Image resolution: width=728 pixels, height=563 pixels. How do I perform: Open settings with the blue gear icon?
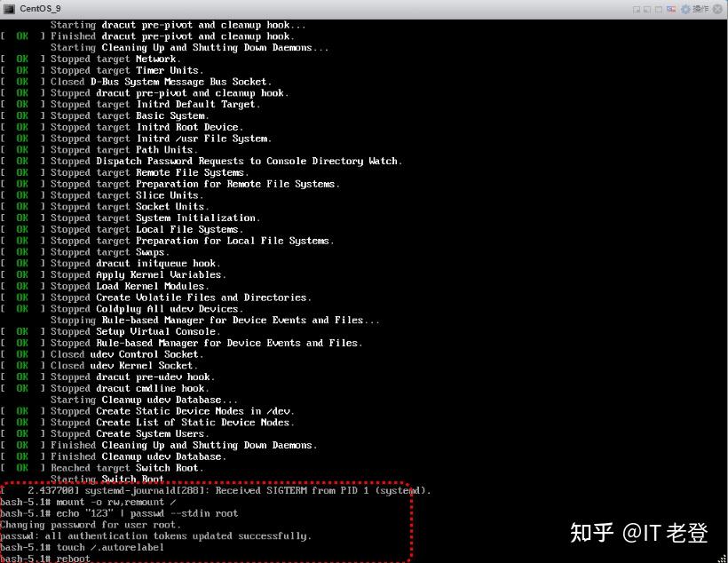pyautogui.click(x=684, y=9)
